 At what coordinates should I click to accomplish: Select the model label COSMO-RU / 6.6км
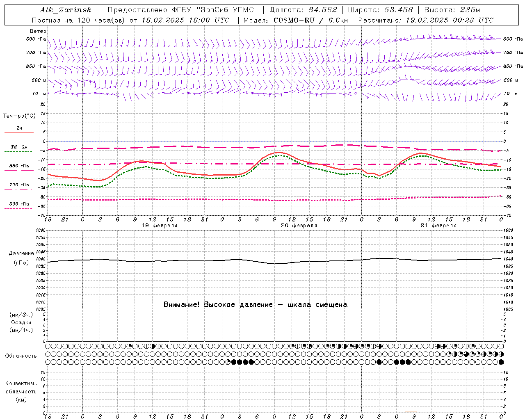311,20
